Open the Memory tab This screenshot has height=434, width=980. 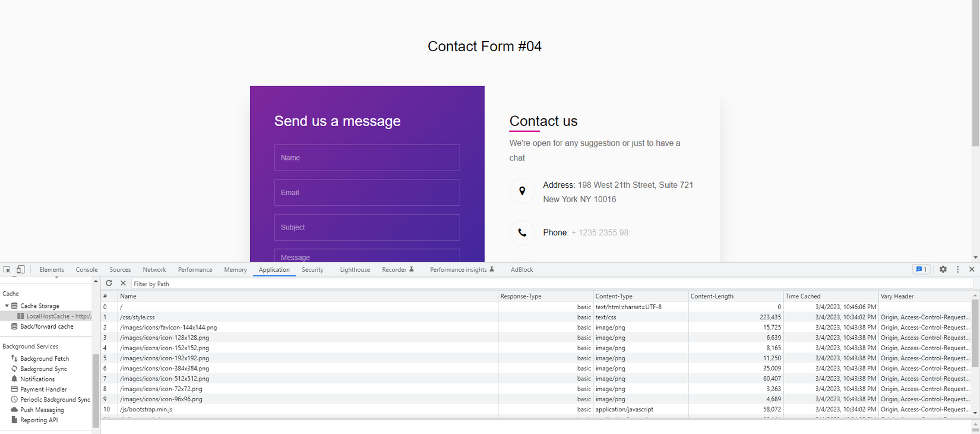(235, 269)
